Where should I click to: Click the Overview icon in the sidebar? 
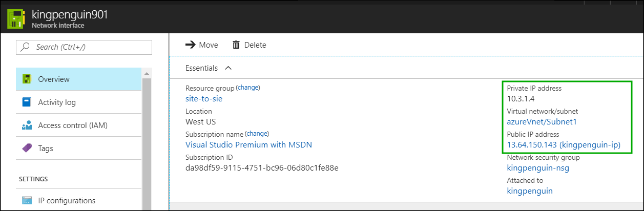[27, 79]
